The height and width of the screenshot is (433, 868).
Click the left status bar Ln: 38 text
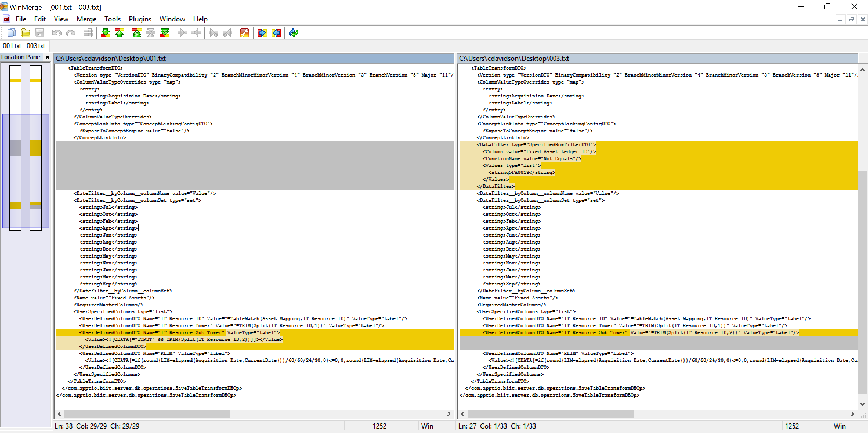pyautogui.click(x=64, y=426)
